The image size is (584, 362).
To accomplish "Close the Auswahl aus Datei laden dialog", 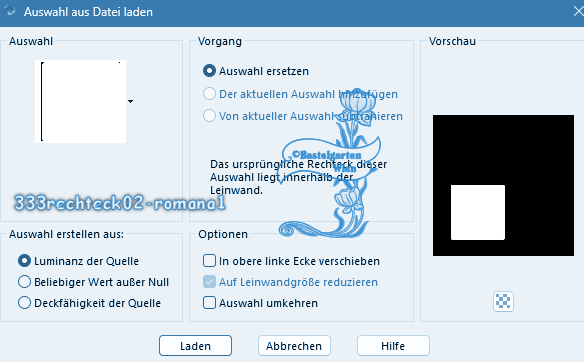I will 578,12.
